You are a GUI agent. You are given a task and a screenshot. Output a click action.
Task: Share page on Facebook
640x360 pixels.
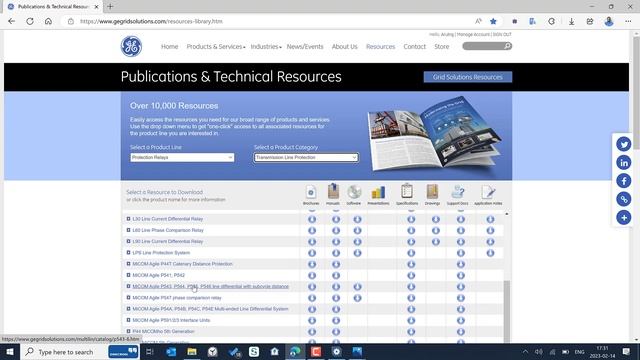pyautogui.click(x=624, y=181)
